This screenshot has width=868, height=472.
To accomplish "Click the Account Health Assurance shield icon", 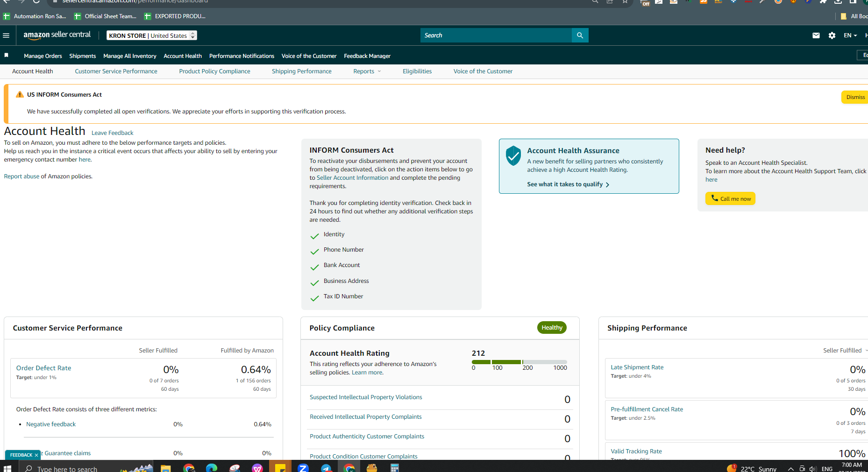I will tap(513, 155).
